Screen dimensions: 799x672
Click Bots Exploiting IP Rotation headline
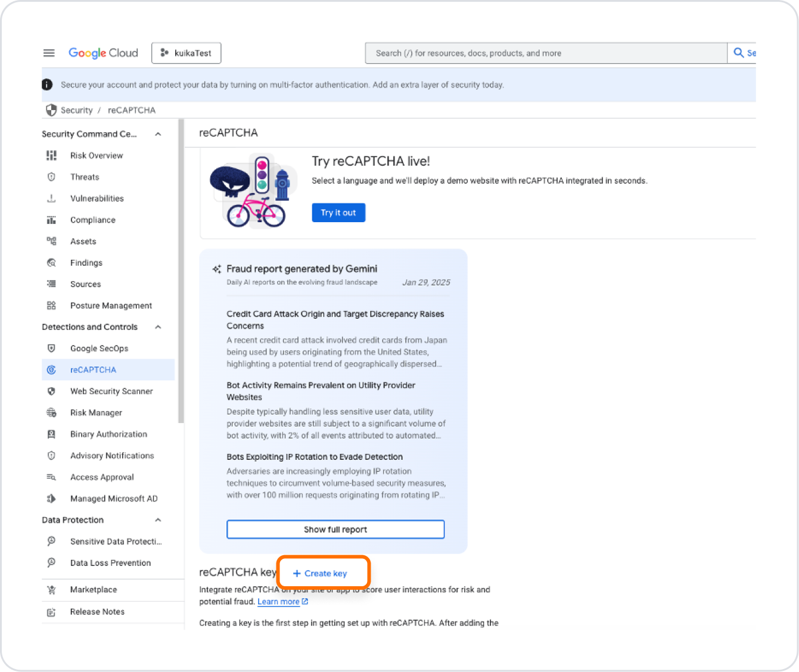tap(315, 457)
